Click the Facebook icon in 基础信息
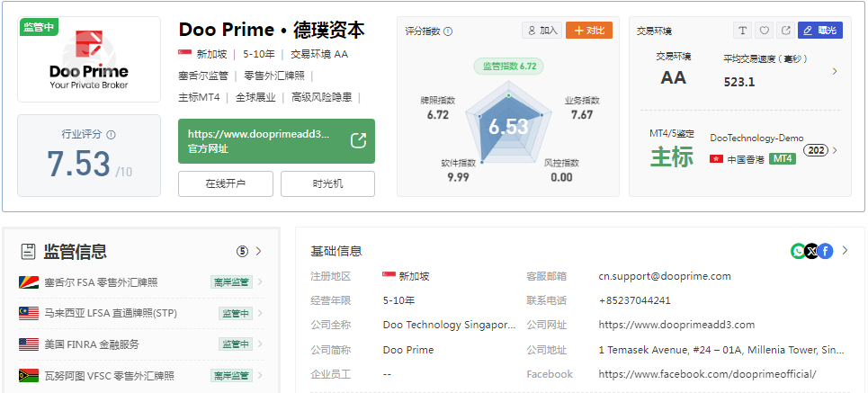 coord(826,251)
